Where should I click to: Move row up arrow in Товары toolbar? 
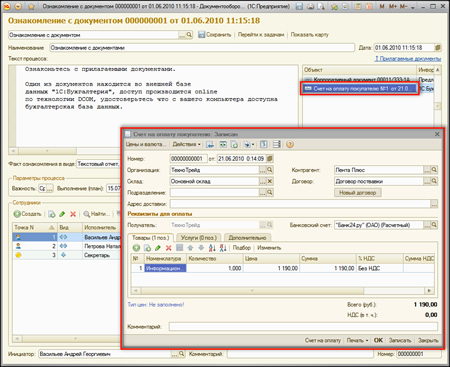point(190,248)
